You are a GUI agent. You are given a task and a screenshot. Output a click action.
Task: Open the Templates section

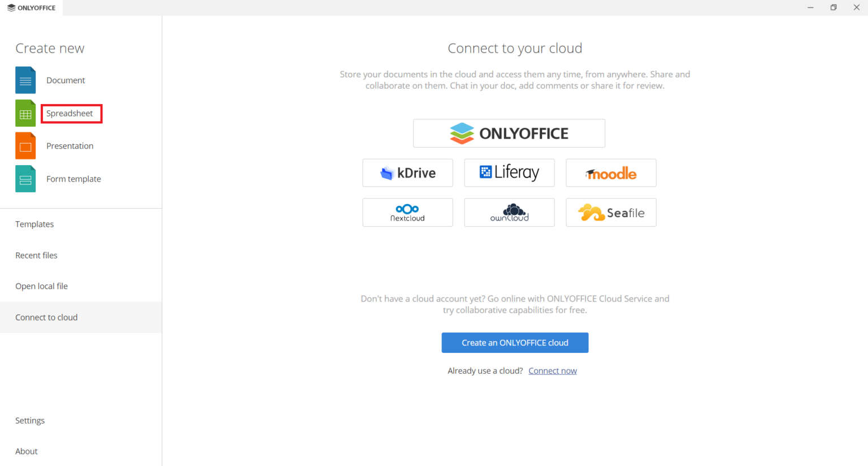34,224
